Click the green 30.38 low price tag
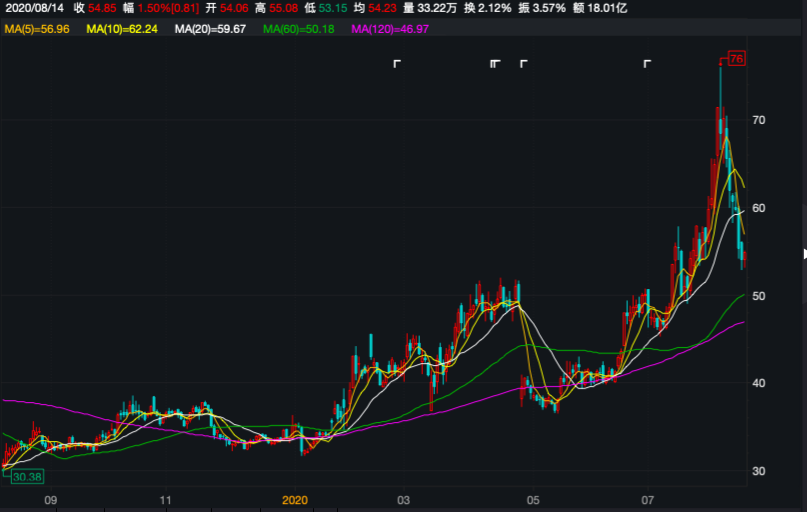The image size is (807, 512). pyautogui.click(x=27, y=477)
